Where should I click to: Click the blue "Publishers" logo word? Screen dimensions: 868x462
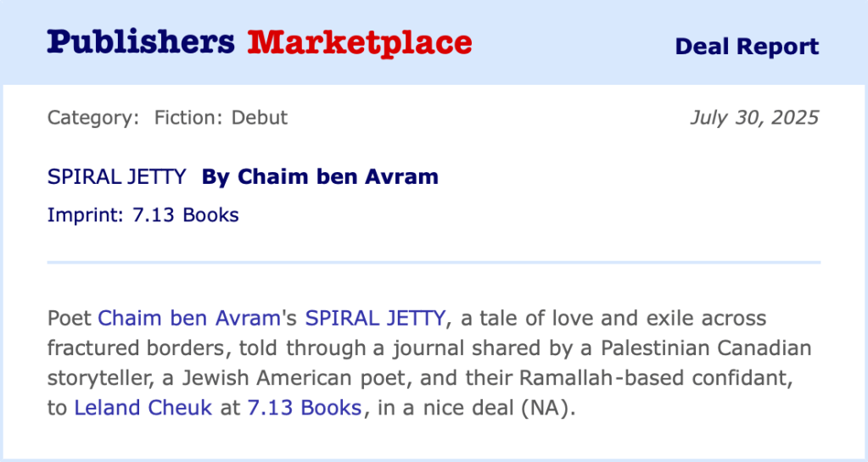click(x=140, y=42)
